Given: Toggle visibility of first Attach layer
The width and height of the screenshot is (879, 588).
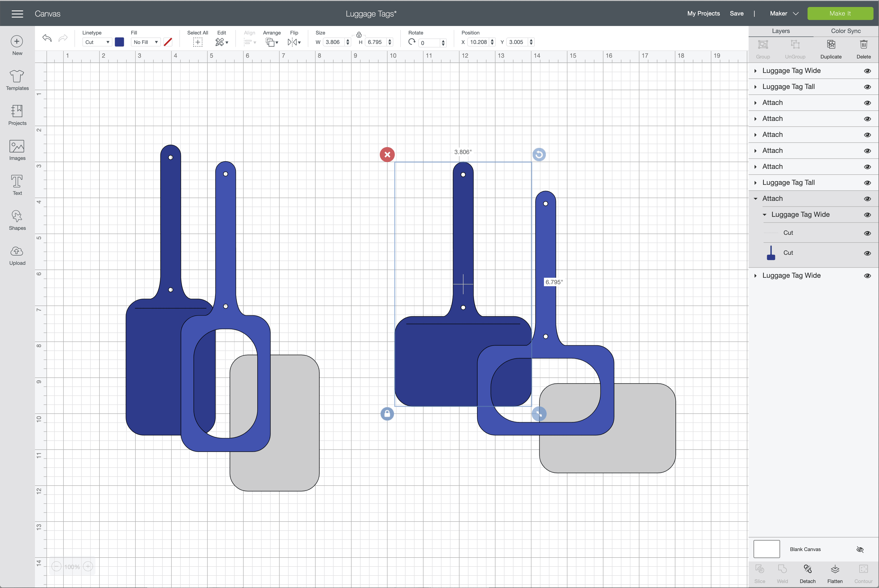Looking at the screenshot, I should [x=867, y=103].
